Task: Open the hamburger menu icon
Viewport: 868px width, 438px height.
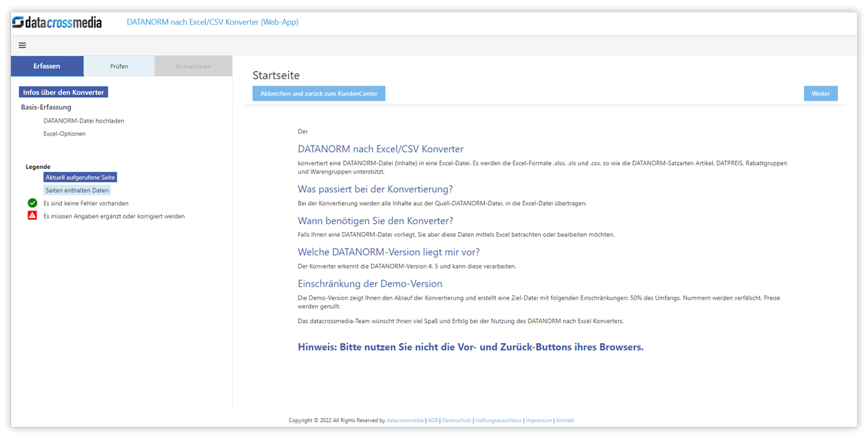Action: click(22, 45)
